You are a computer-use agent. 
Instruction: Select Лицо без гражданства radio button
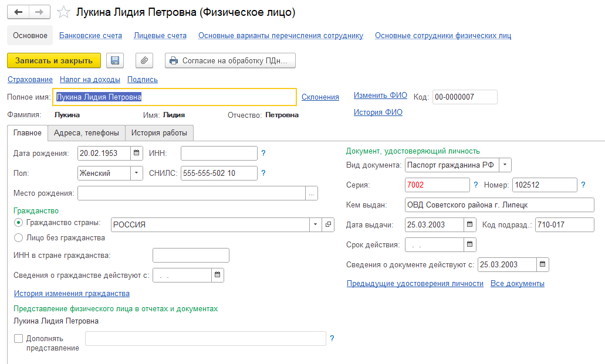coord(19,238)
